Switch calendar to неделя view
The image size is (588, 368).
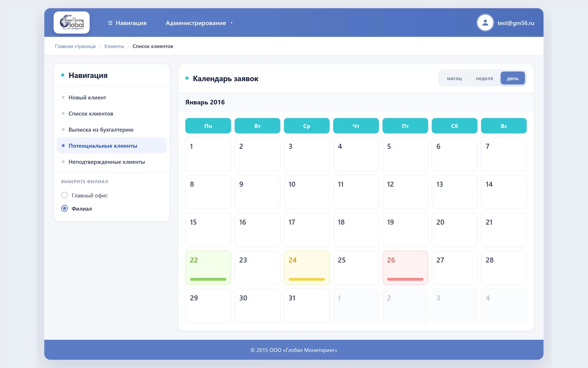click(484, 78)
